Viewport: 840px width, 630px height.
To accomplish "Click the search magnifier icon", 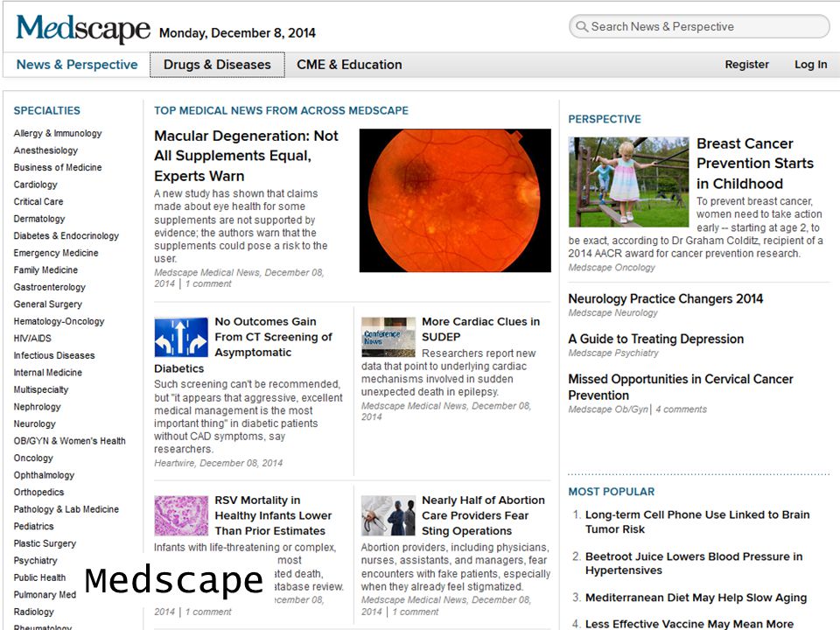I will 581,26.
